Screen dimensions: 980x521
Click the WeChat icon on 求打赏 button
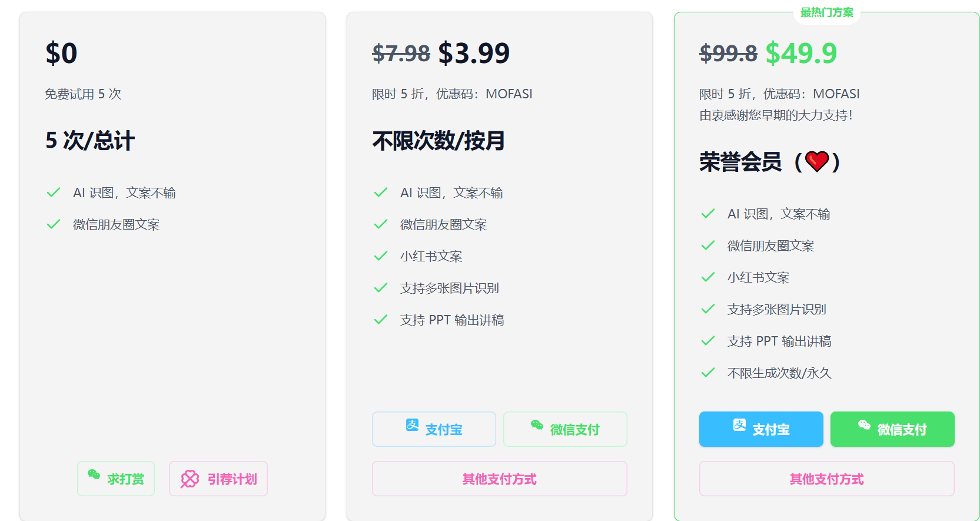[x=94, y=474]
